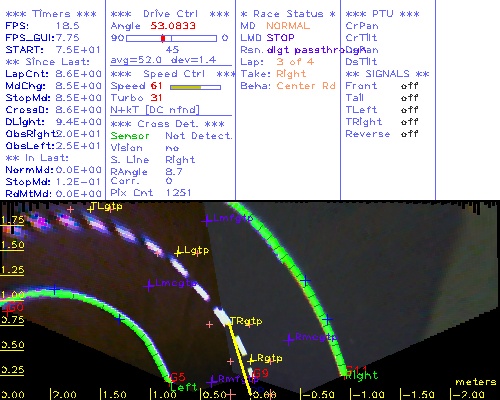Click the red G9 point label
This screenshot has height=400, width=500.
pos(261,373)
